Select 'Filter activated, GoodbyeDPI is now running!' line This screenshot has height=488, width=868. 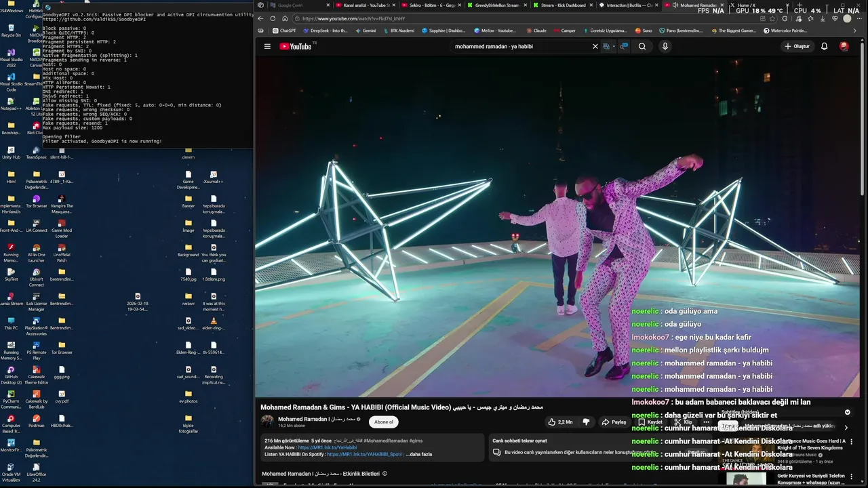(102, 141)
